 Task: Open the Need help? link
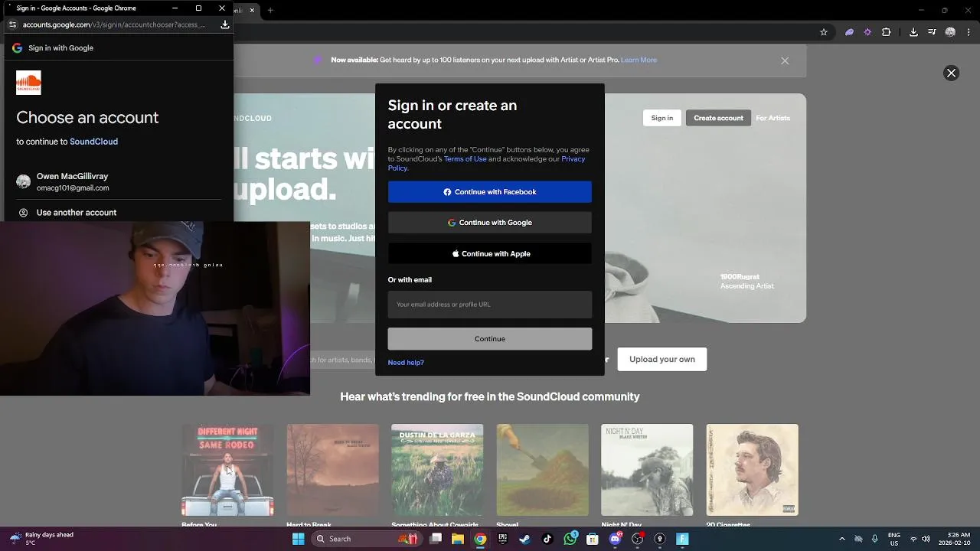[406, 363]
